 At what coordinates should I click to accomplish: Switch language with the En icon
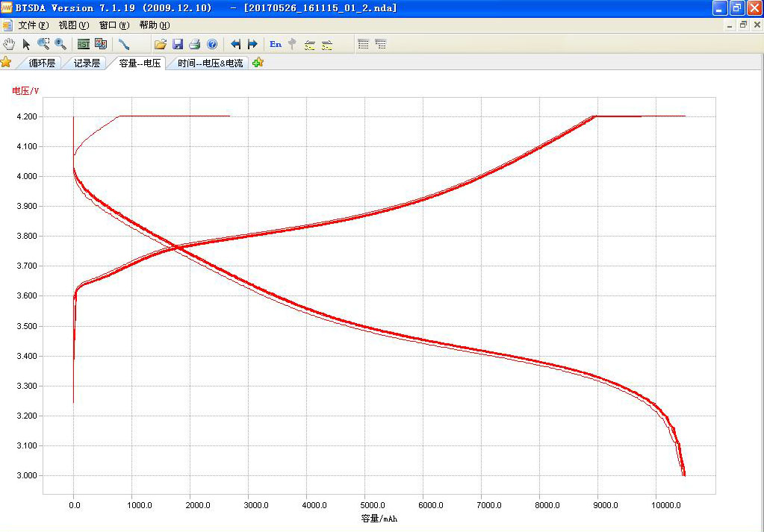point(276,44)
